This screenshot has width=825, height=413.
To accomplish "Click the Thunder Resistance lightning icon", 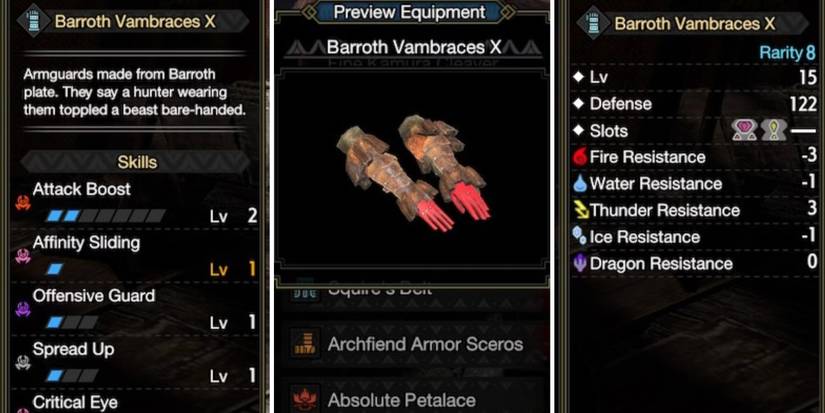I will pos(581,210).
